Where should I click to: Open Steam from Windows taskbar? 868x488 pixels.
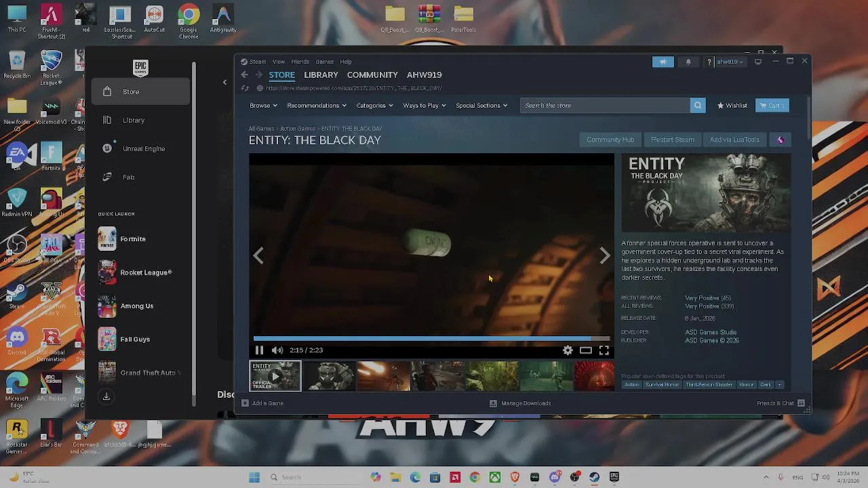pos(594,477)
